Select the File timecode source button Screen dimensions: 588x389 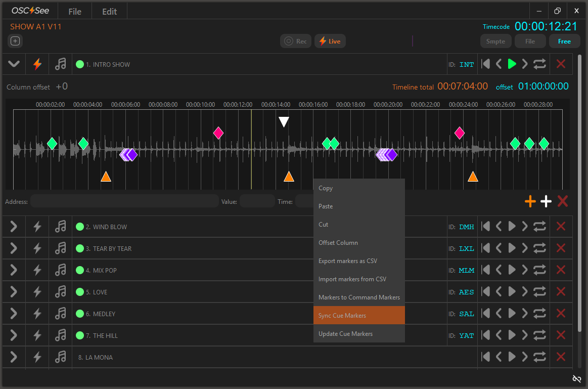click(530, 41)
